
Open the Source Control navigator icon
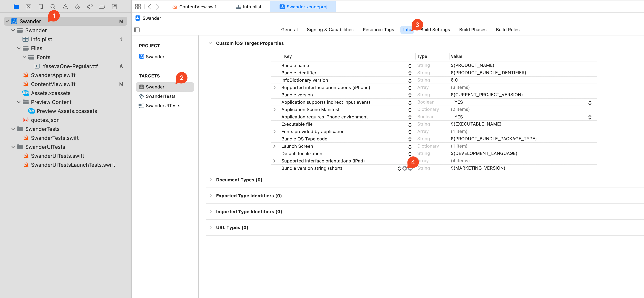point(29,7)
